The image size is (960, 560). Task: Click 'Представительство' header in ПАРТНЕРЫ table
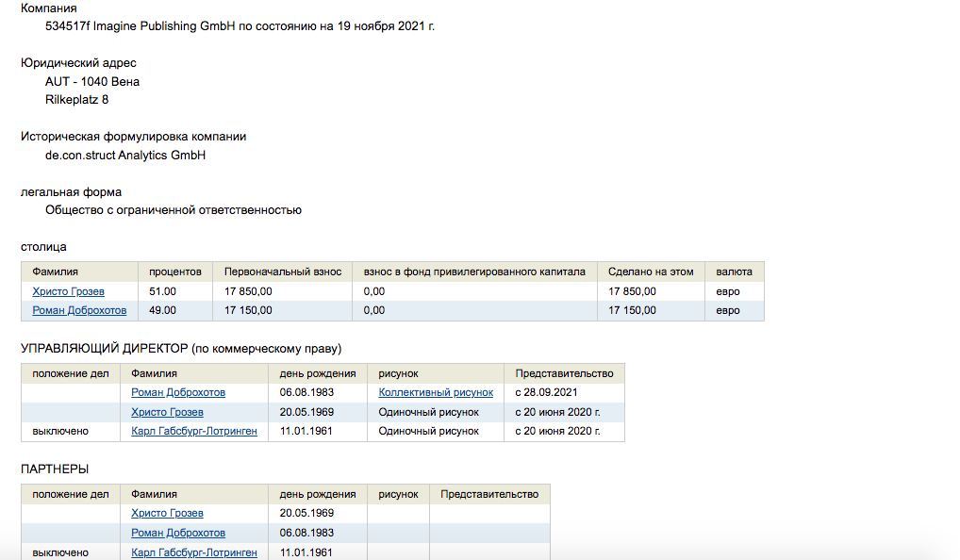tap(489, 494)
